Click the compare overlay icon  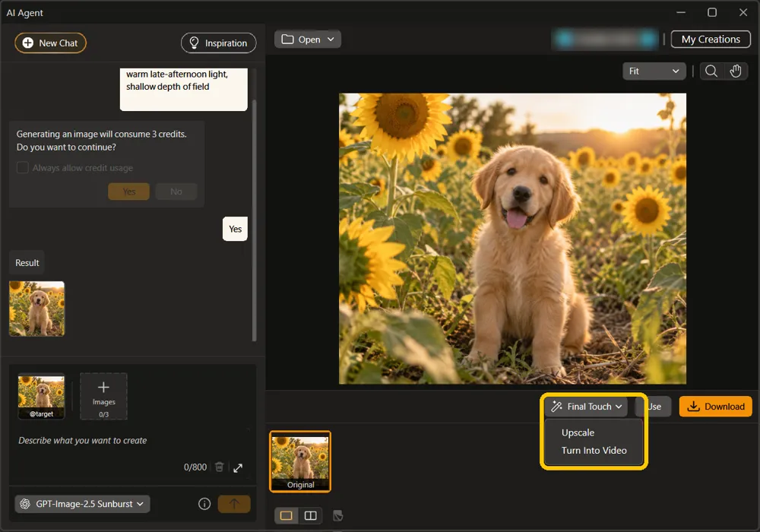(338, 516)
